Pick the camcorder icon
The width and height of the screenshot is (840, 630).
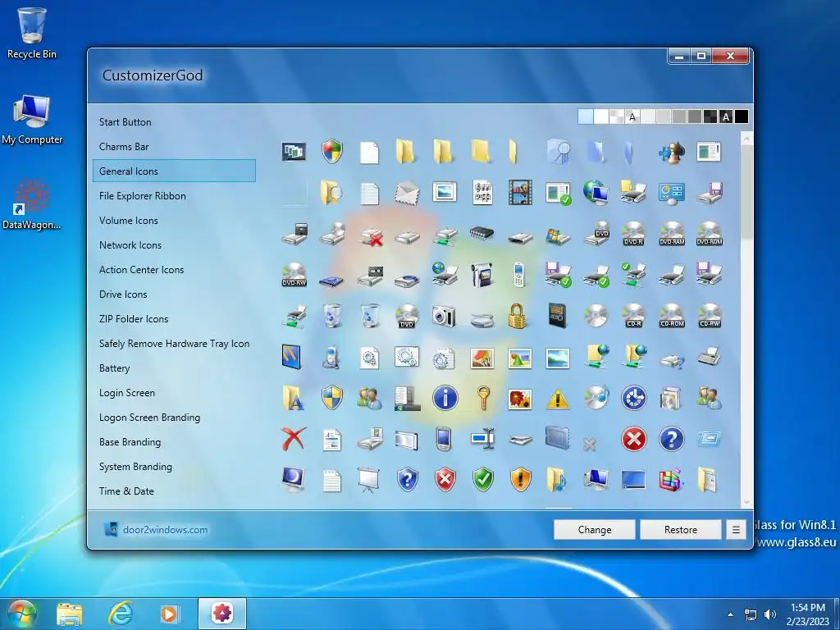pos(482,274)
